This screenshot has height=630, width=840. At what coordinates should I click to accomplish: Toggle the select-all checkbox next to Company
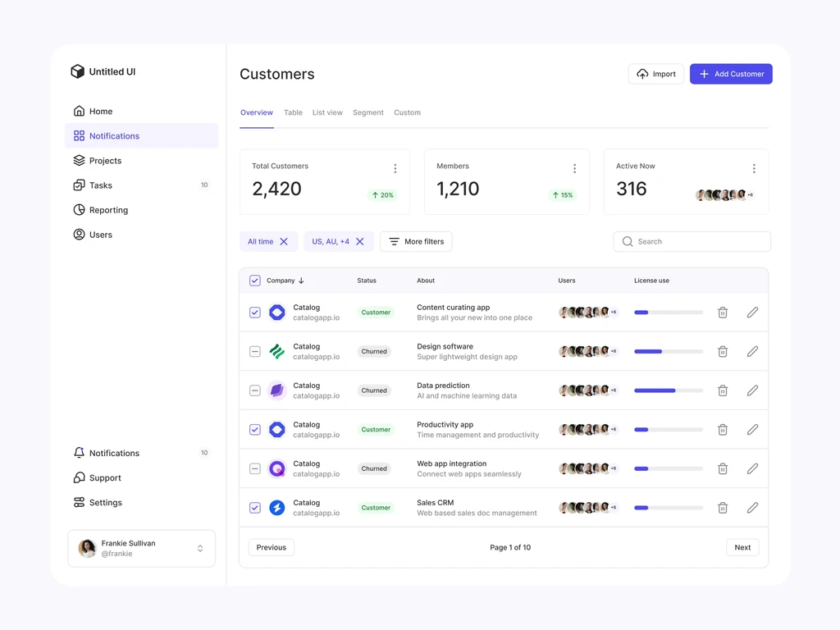[255, 281]
